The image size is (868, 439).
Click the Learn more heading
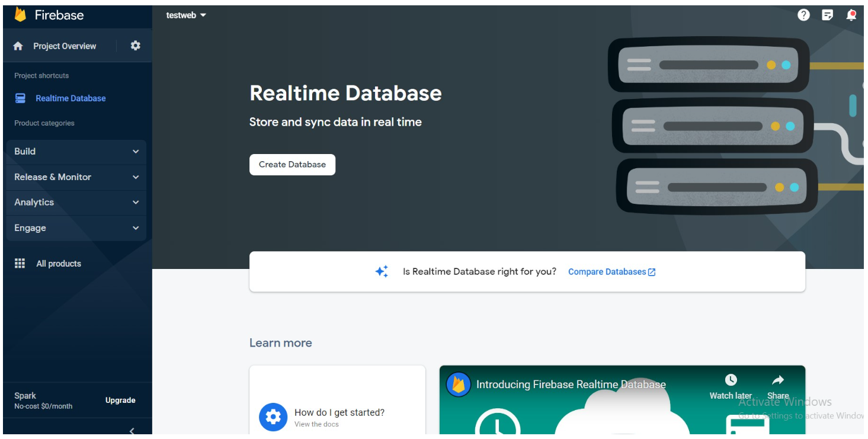280,343
